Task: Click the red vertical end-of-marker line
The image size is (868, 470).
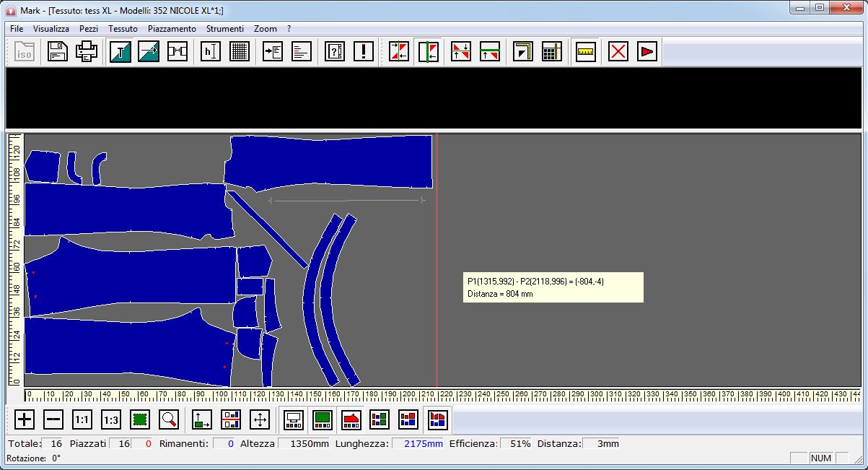Action: pos(437,260)
